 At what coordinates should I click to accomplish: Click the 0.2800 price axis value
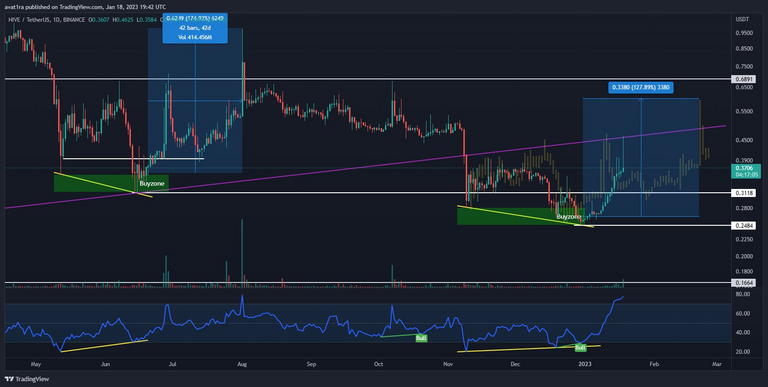(x=744, y=208)
